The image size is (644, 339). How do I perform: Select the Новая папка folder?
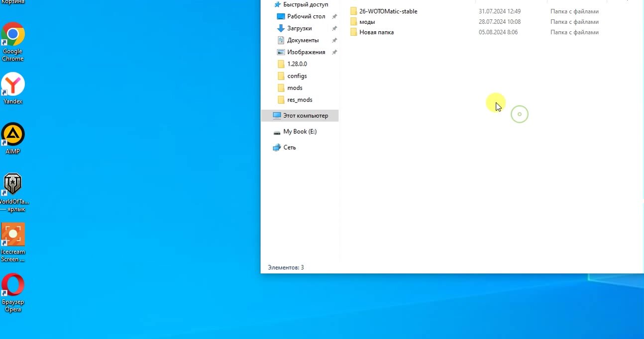pyautogui.click(x=376, y=32)
